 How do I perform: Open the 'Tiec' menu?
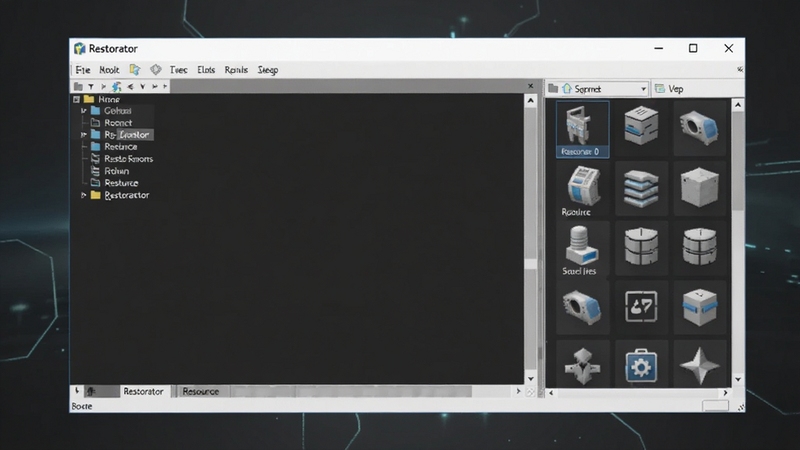pyautogui.click(x=179, y=70)
